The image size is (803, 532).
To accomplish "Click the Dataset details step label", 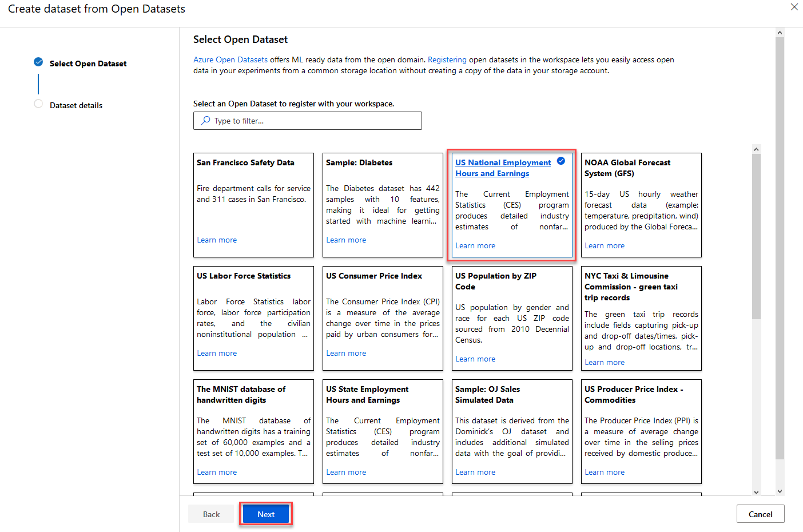I will coord(76,105).
